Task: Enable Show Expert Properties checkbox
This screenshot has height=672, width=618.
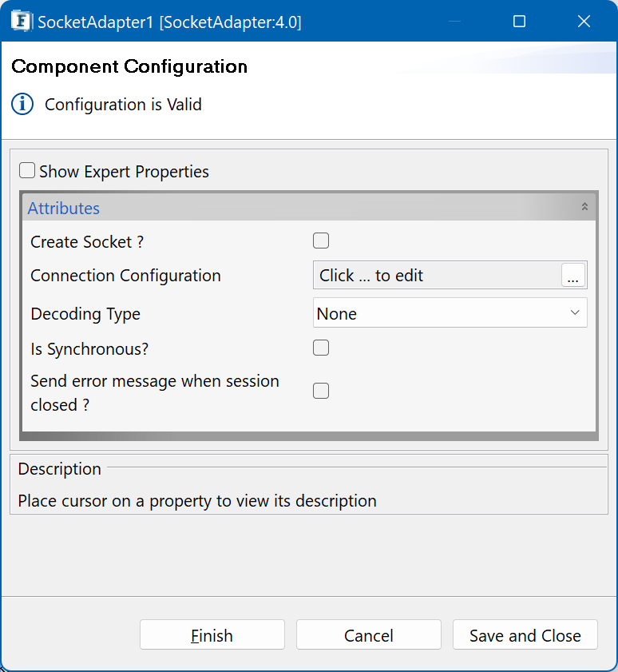Action: [27, 170]
